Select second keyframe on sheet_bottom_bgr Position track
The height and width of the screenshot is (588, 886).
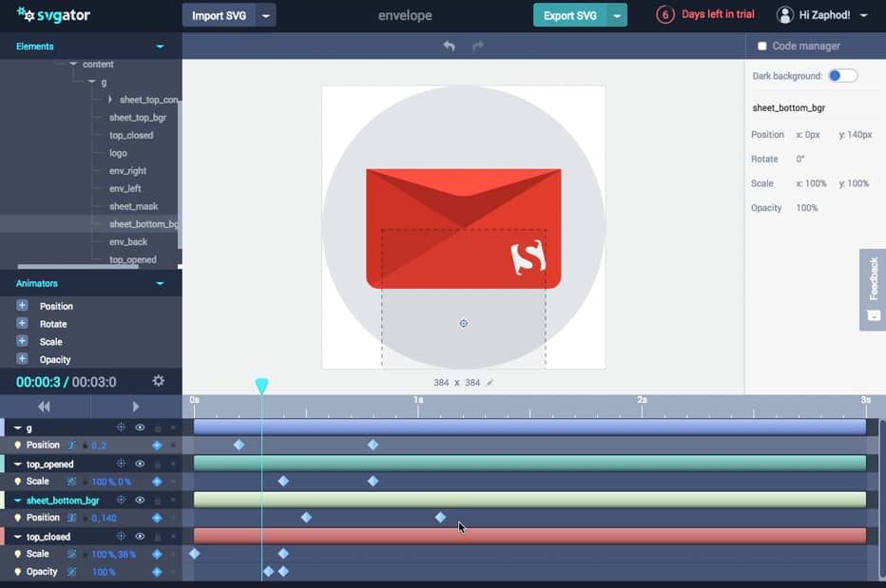coord(440,517)
